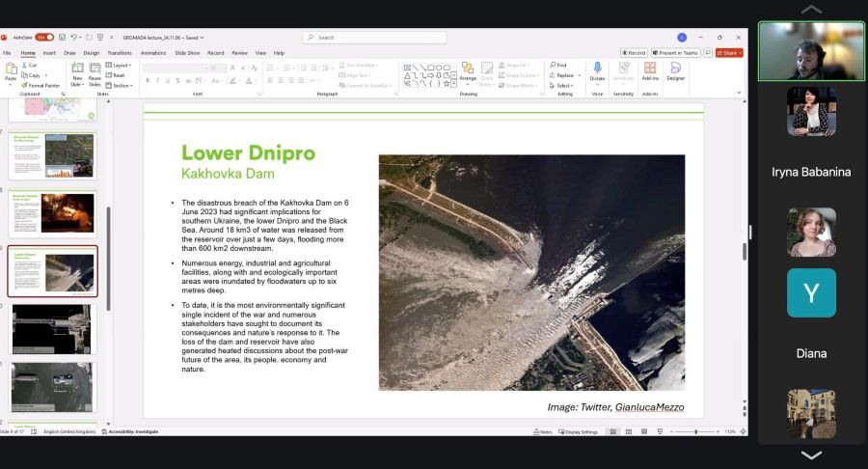Screen dimensions: 868x469
Task: Adjust the zoom slider
Action: pos(695,432)
